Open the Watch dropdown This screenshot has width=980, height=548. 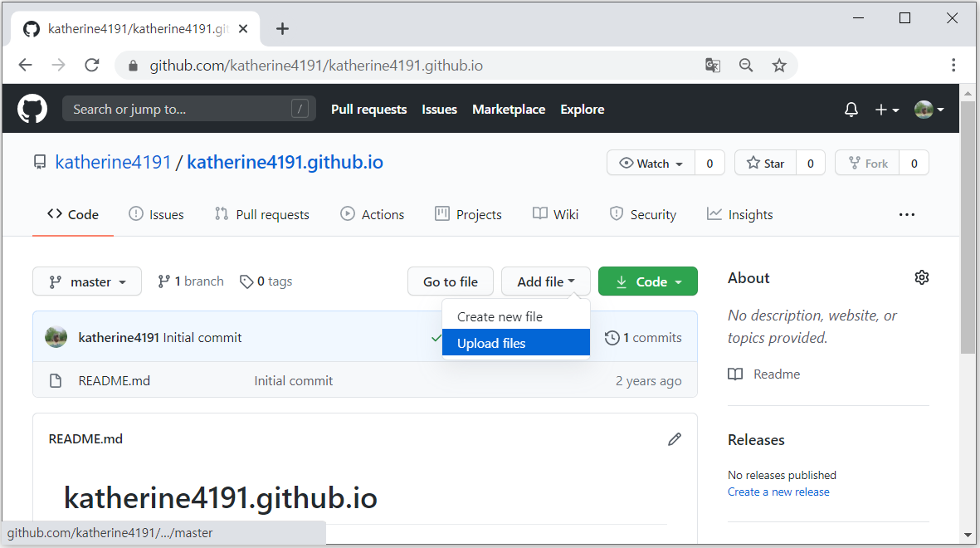coord(651,164)
